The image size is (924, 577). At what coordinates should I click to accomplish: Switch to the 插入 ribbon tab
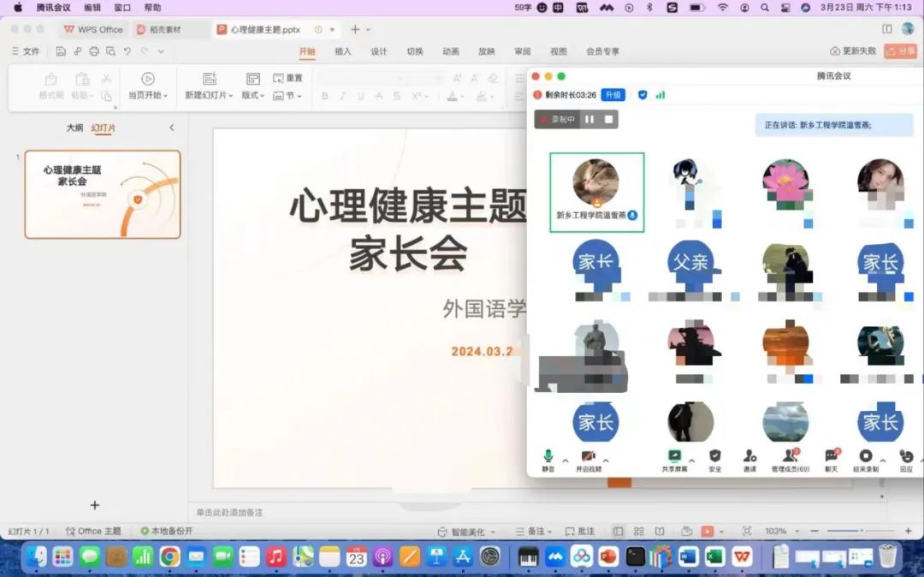point(343,51)
